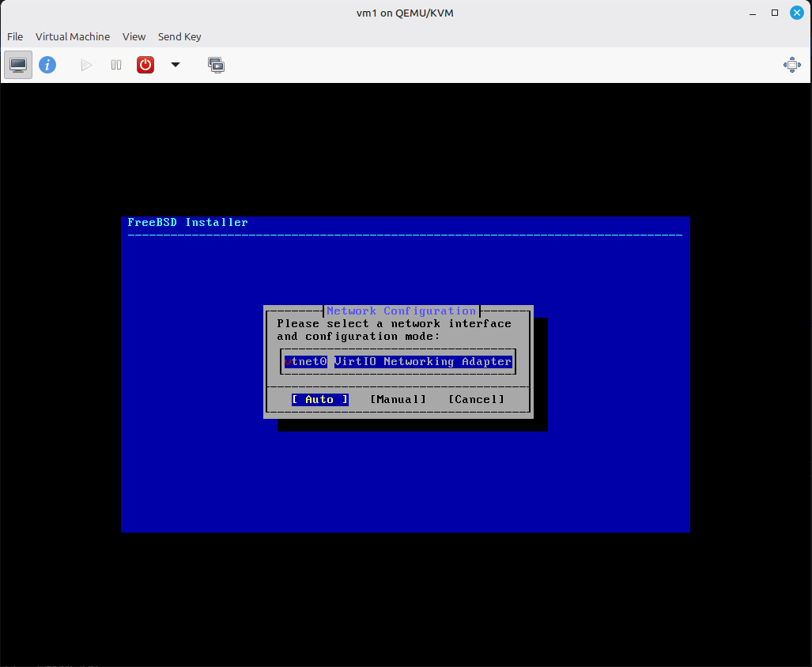Pause the virtual machine

(x=116, y=65)
